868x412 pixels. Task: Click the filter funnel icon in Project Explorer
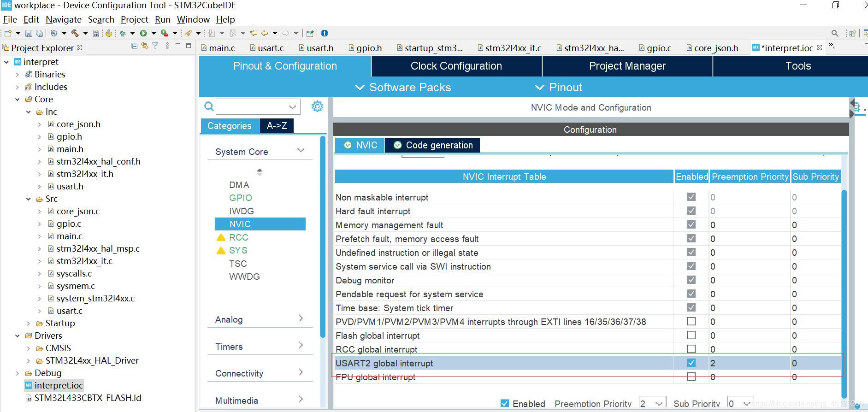click(155, 46)
